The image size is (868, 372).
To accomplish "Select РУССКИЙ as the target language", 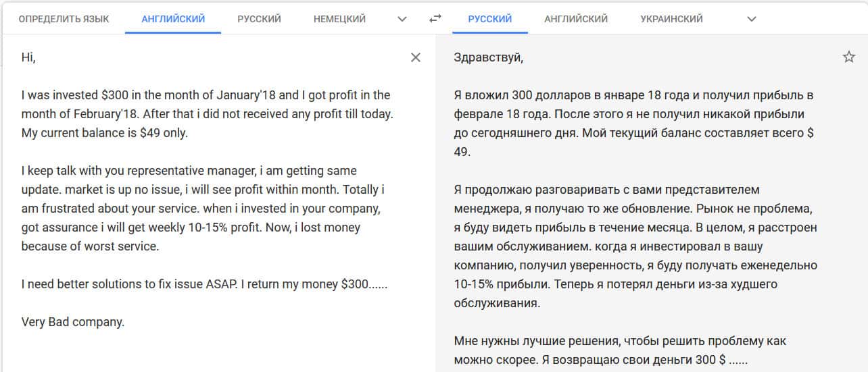I will coord(490,19).
